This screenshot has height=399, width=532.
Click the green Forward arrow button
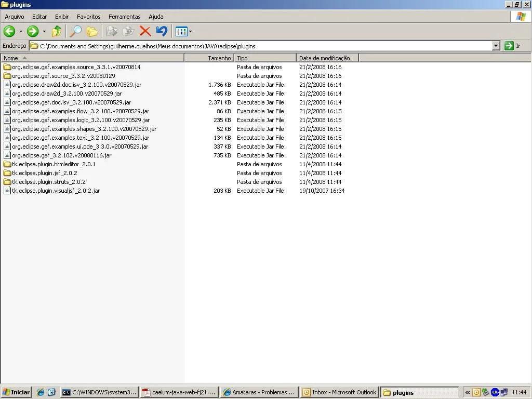(x=33, y=31)
